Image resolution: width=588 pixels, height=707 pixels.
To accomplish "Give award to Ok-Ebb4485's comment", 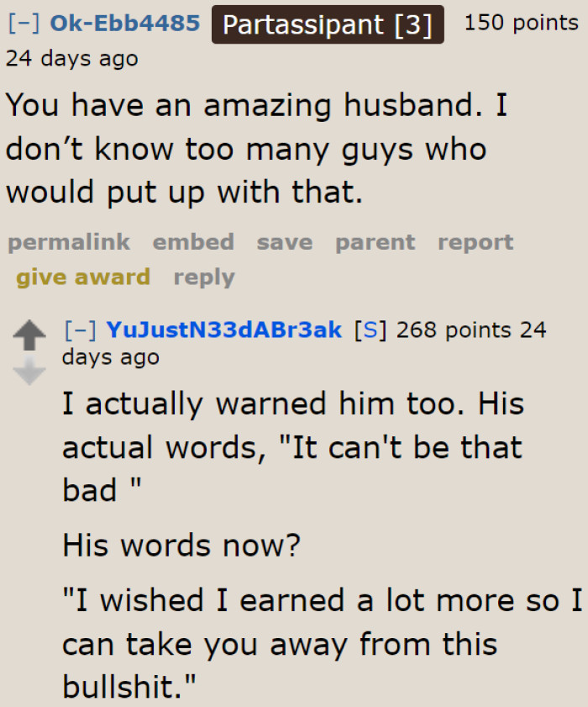I will (82, 277).
